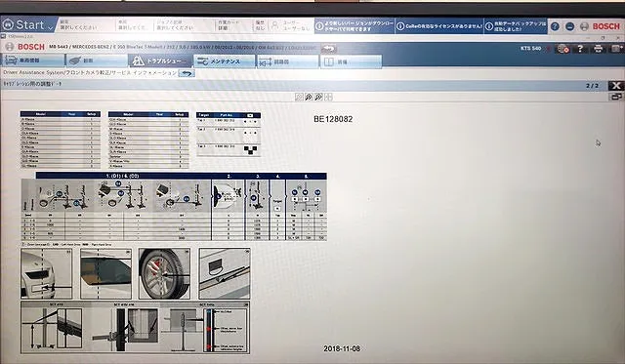Open the circuit diagram tab with wiring icon
This screenshot has width=625, height=364.
pos(287,61)
